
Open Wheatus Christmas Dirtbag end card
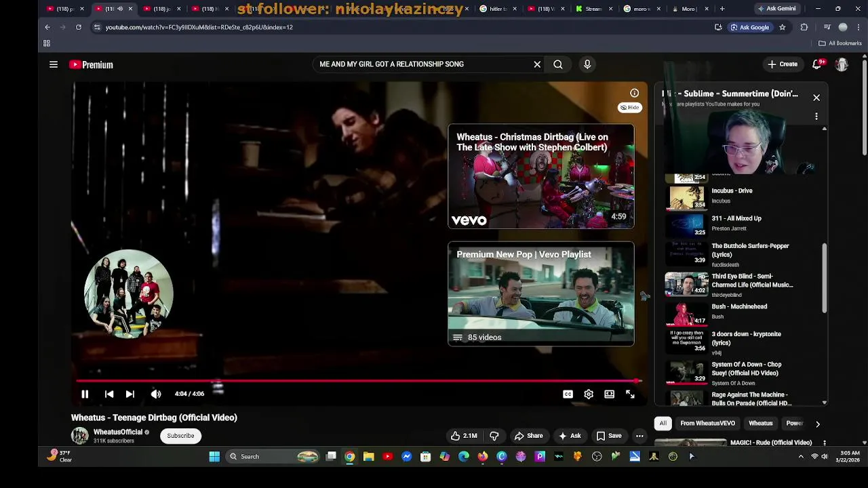[x=541, y=176]
